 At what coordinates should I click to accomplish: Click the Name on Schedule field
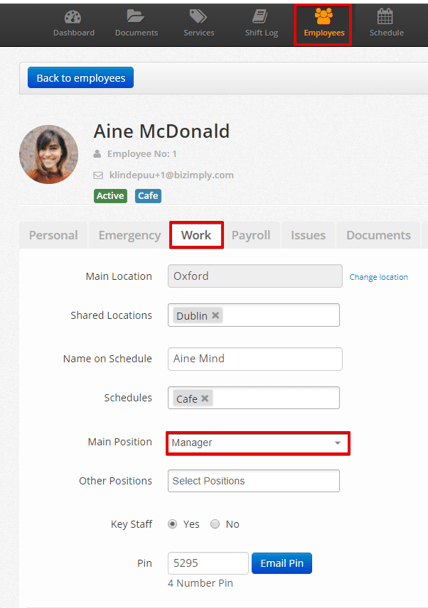pyautogui.click(x=255, y=359)
